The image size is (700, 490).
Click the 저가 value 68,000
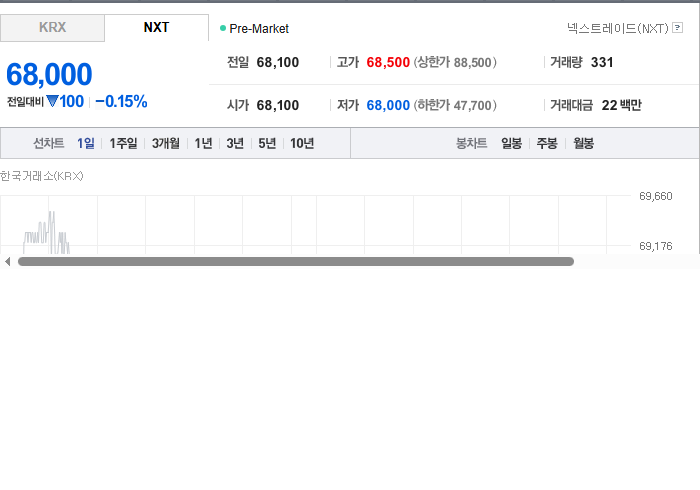[x=388, y=105]
